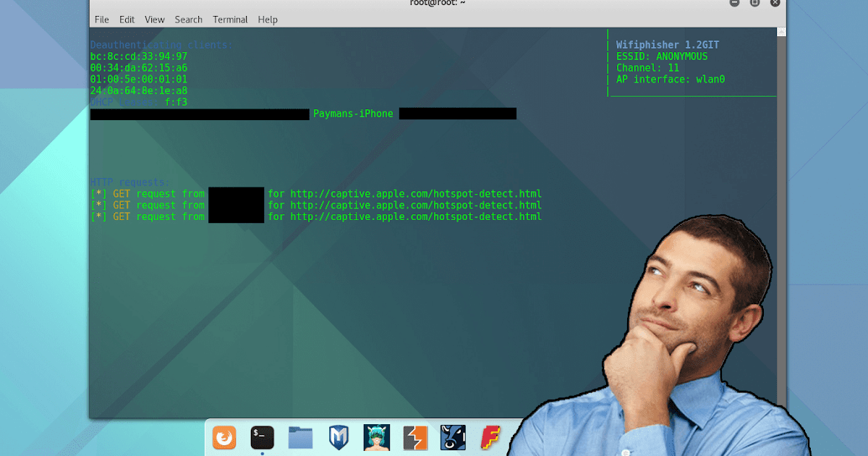Click the HTTP requests heading
The image size is (868, 456).
tap(130, 182)
